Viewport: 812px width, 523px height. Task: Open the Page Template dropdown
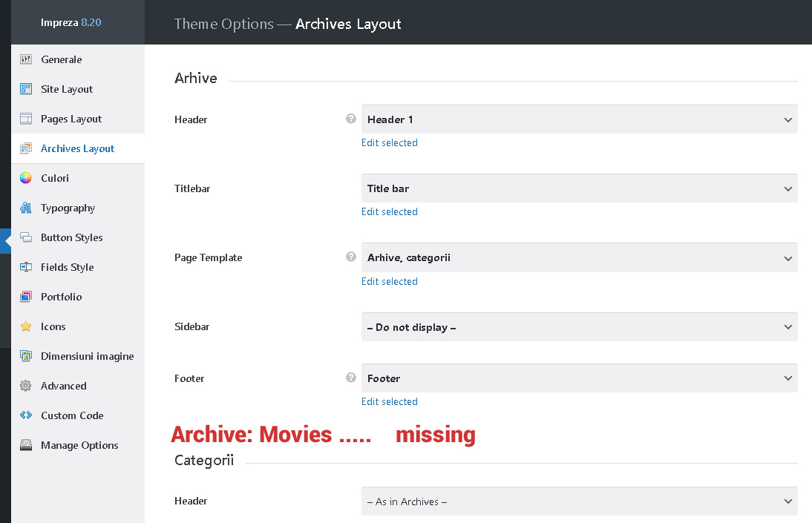coord(580,257)
